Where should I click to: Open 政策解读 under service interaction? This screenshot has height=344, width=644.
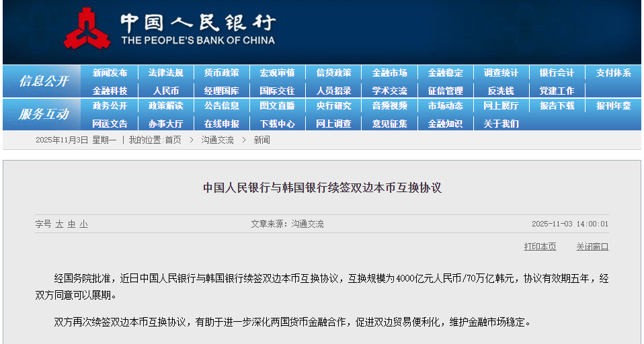(x=166, y=106)
